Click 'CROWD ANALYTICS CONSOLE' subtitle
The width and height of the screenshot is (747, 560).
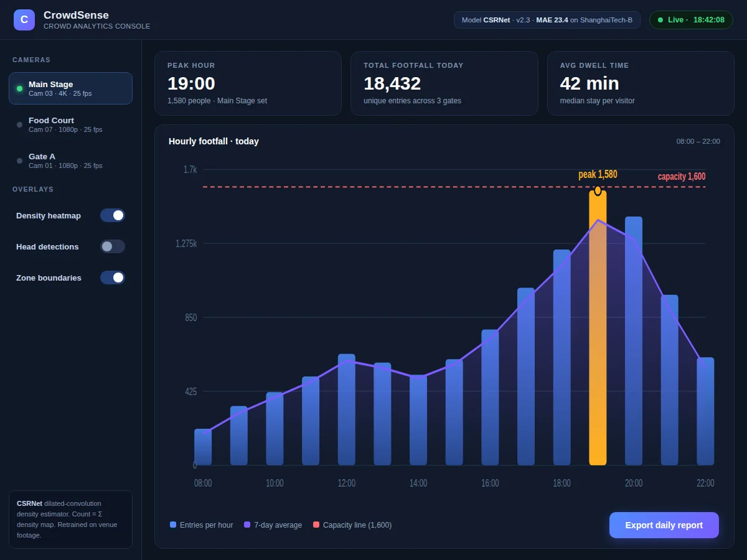(96, 26)
